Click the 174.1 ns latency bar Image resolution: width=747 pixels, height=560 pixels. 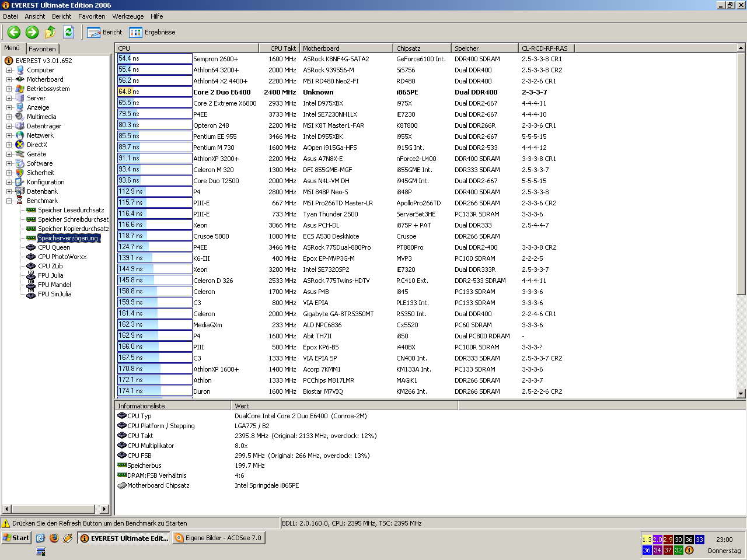(155, 391)
